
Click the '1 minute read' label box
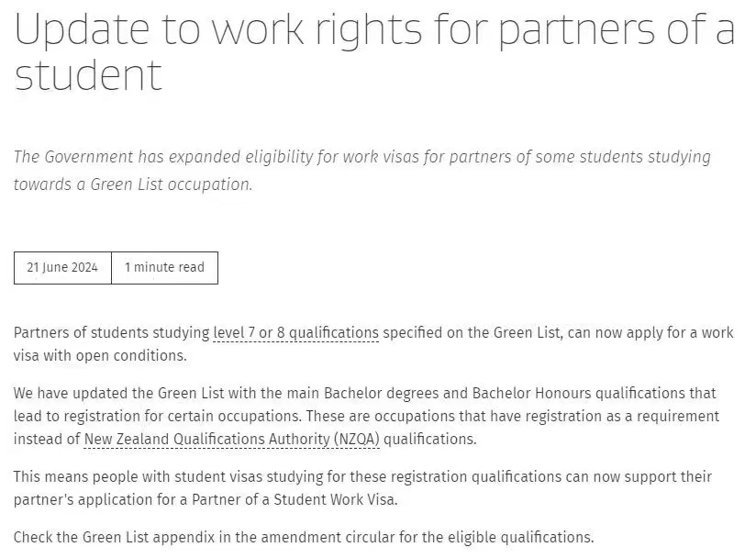point(165,268)
